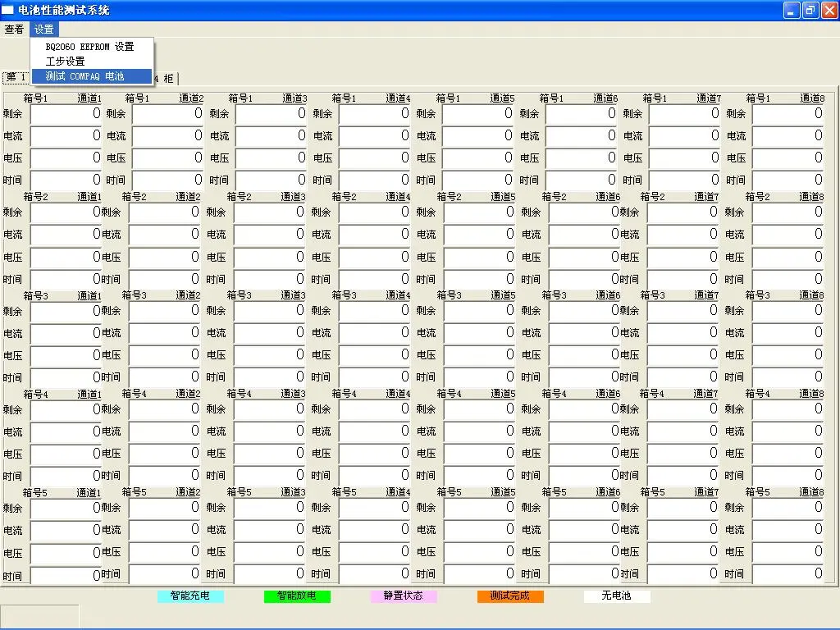This screenshot has height=630, width=840.
Task: Focus the 时间 field of 箱号5 通道2
Action: pos(164,574)
